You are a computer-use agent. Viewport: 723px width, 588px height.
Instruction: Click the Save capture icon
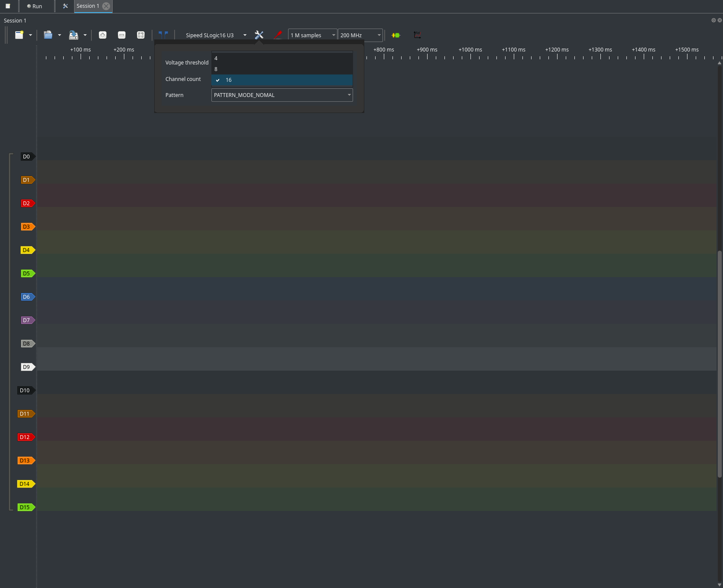[74, 35]
